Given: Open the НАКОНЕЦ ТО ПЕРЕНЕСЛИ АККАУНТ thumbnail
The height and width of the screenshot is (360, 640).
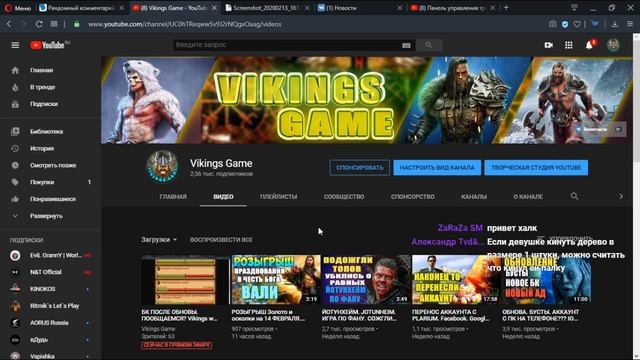Looking at the screenshot, I should (456, 280).
